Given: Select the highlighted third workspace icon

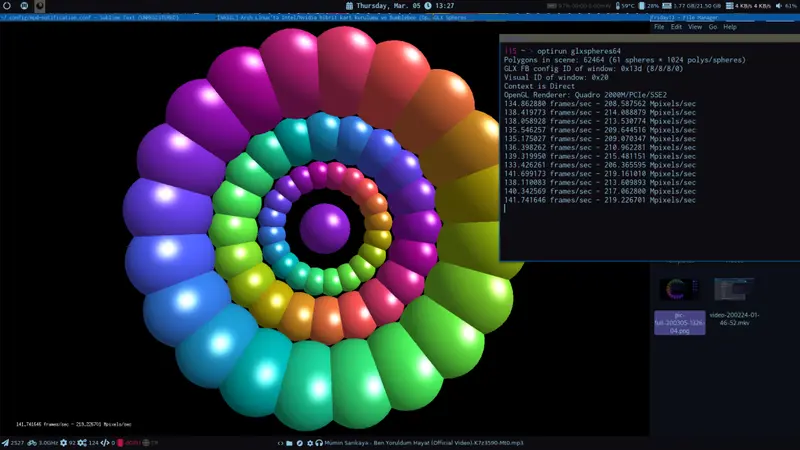Looking at the screenshot, I should click(x=39, y=6).
